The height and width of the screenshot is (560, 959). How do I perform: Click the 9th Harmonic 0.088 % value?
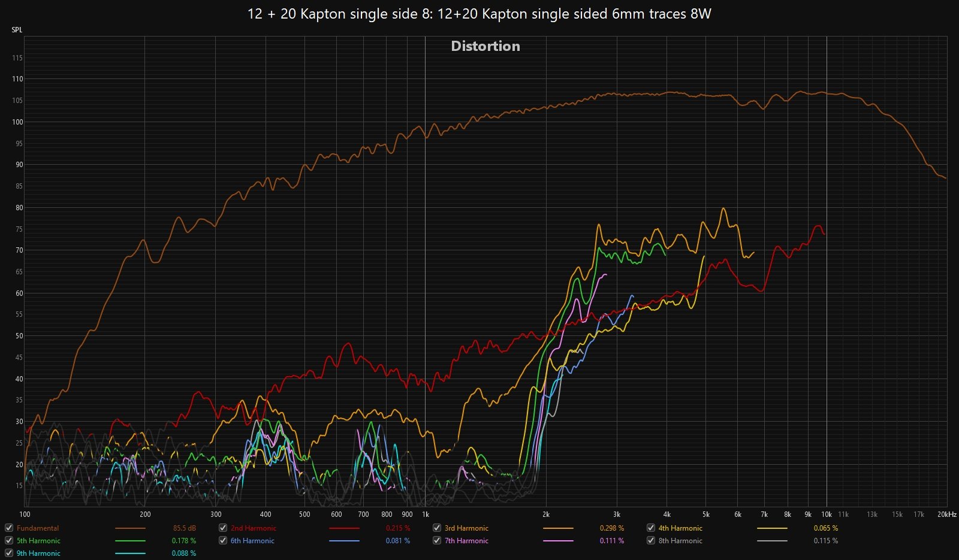pyautogui.click(x=184, y=553)
